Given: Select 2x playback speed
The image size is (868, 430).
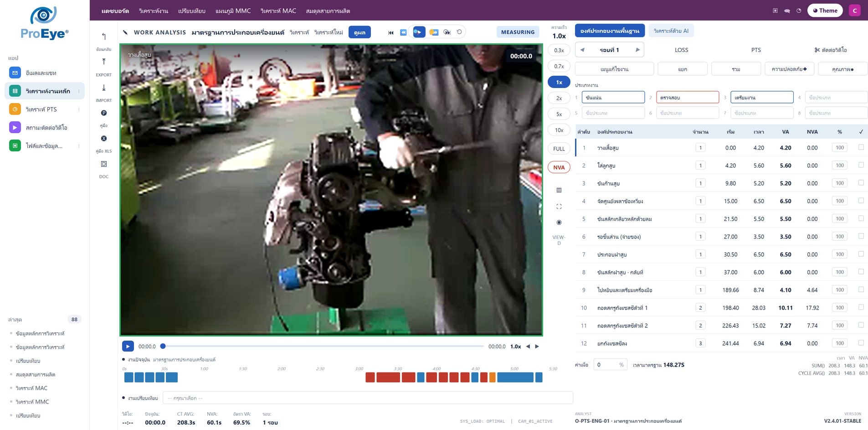Looking at the screenshot, I should click(x=559, y=98).
